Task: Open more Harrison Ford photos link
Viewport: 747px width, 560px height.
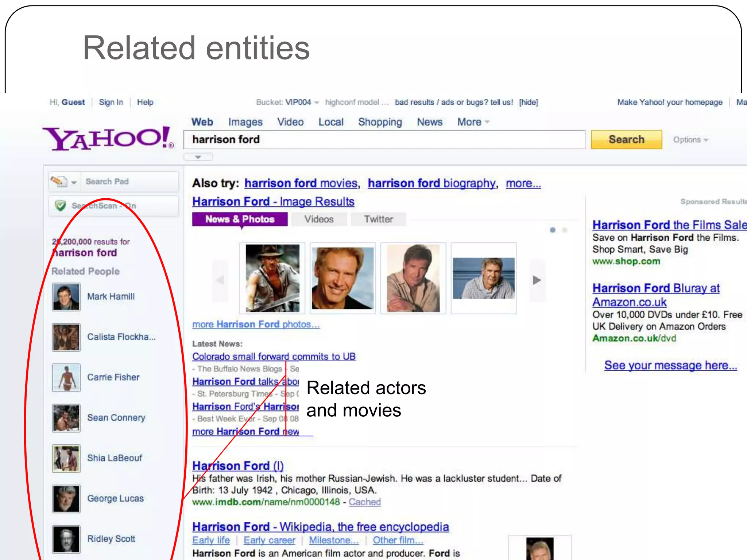Action: 256,324
